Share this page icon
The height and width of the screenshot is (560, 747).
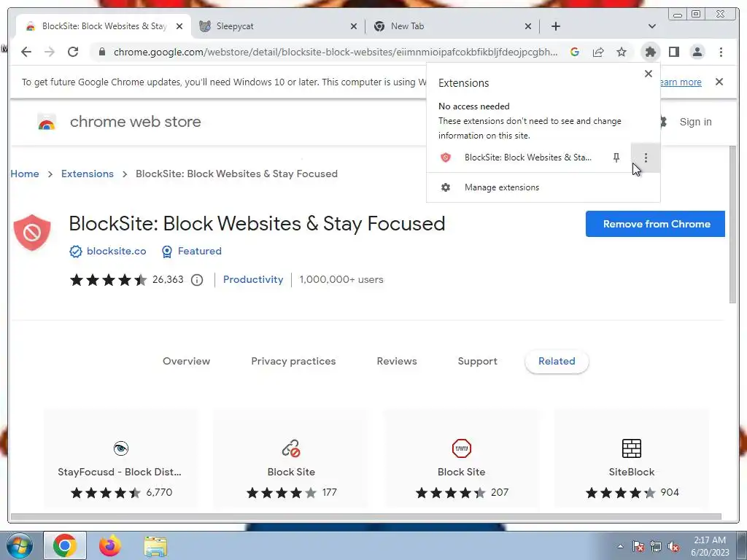coord(598,52)
